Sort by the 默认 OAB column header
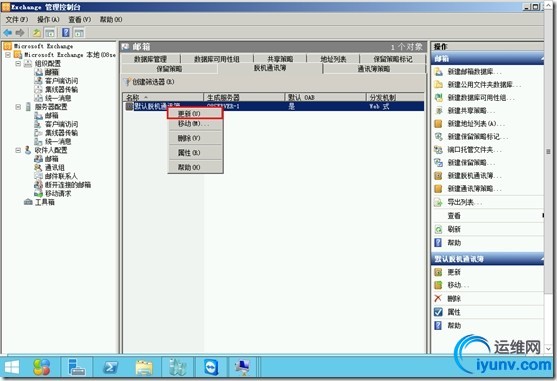This screenshot has height=381, width=557. point(325,97)
